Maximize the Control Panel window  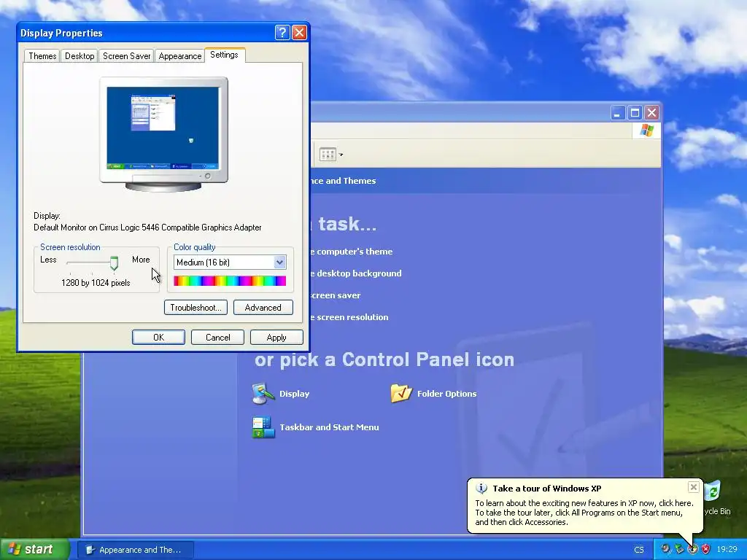point(635,113)
